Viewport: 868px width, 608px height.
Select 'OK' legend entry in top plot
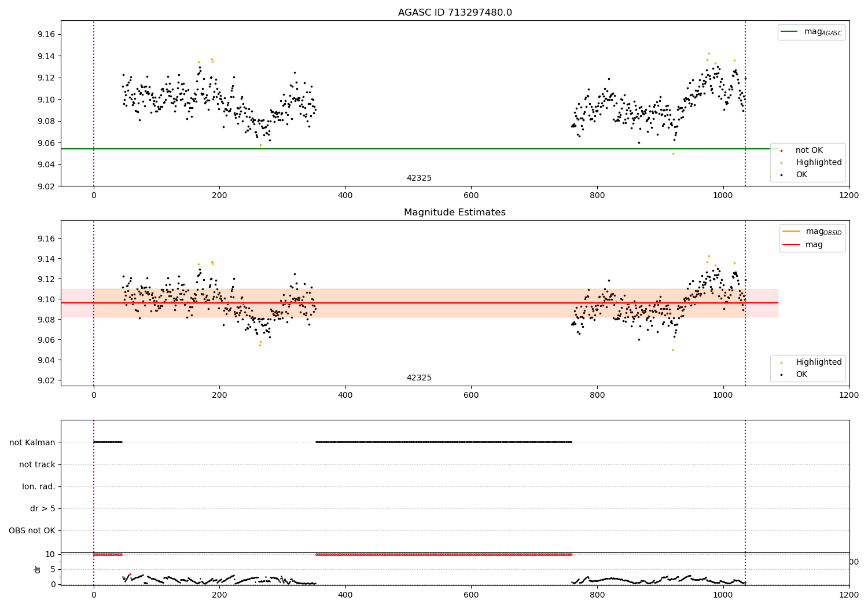coord(795,175)
